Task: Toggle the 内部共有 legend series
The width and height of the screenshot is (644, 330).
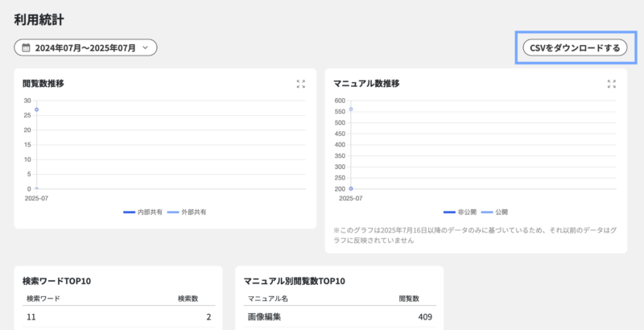Action: pyautogui.click(x=142, y=212)
